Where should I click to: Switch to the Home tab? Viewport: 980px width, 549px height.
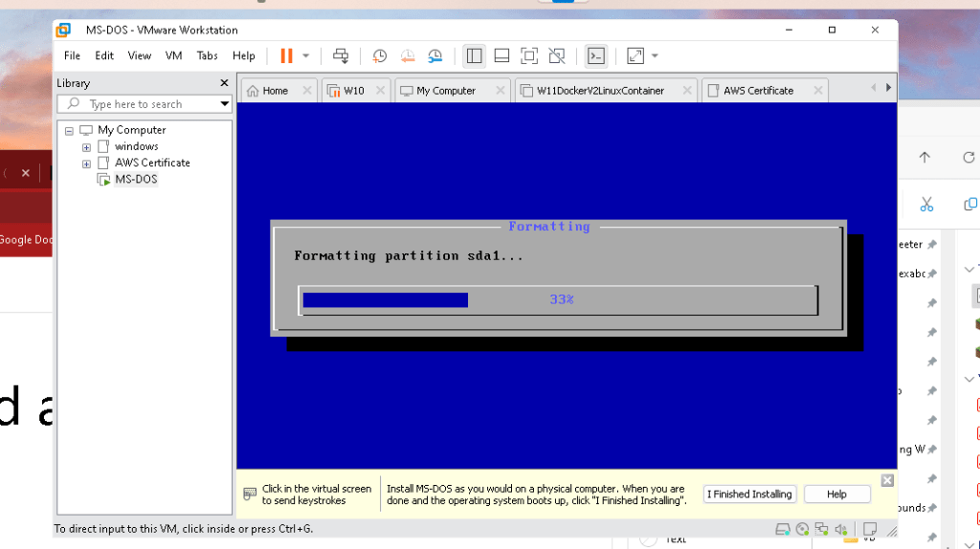[275, 91]
